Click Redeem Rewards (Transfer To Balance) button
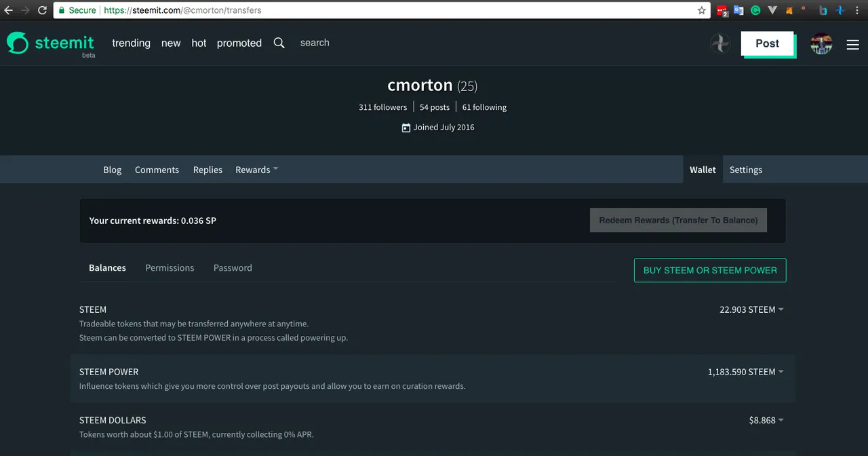 point(678,221)
